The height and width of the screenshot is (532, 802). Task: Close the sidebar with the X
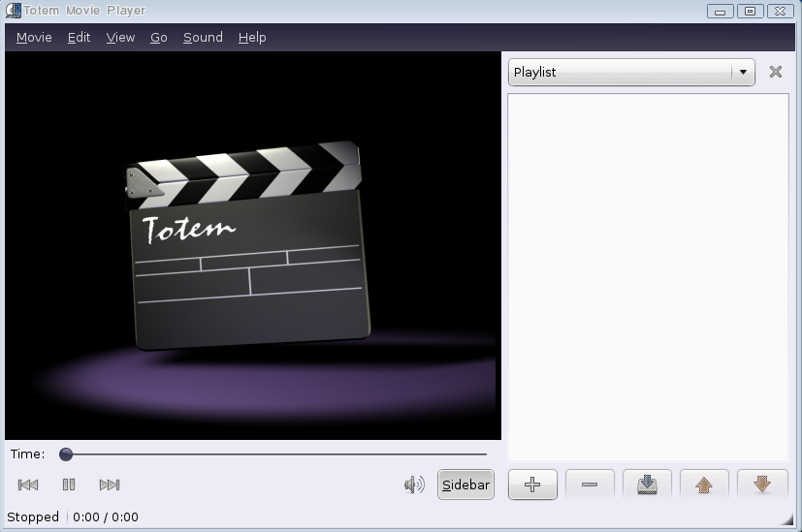(x=776, y=72)
